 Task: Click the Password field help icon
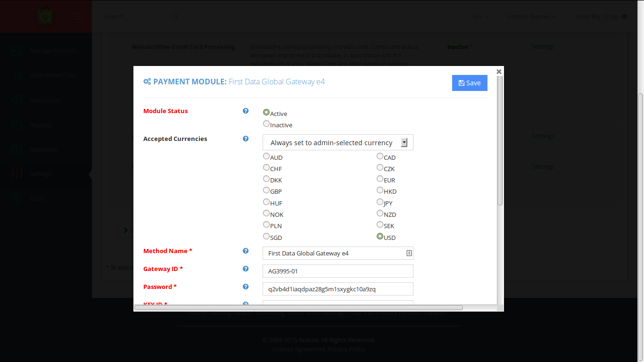pyautogui.click(x=246, y=287)
